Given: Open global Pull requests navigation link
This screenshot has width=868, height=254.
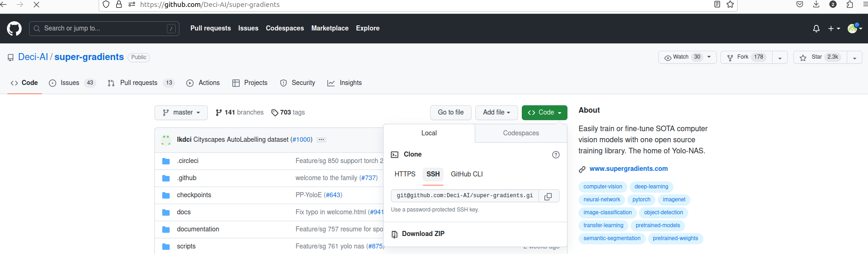Looking at the screenshot, I should (211, 28).
